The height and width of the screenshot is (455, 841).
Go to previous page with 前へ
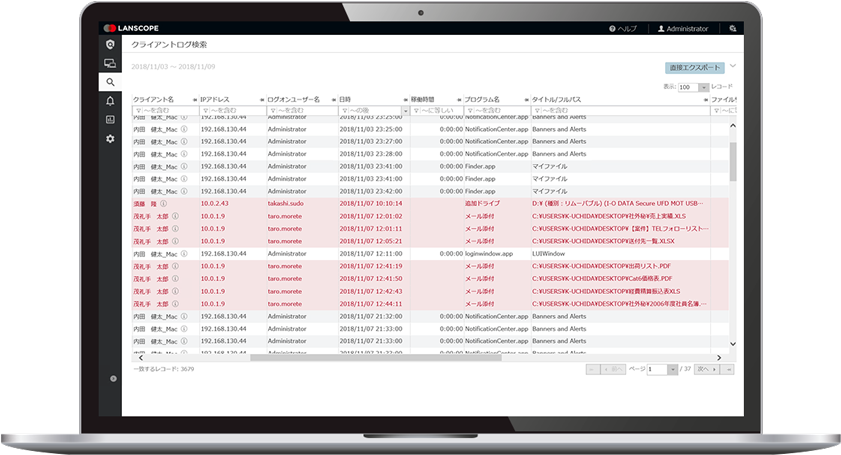coord(613,370)
